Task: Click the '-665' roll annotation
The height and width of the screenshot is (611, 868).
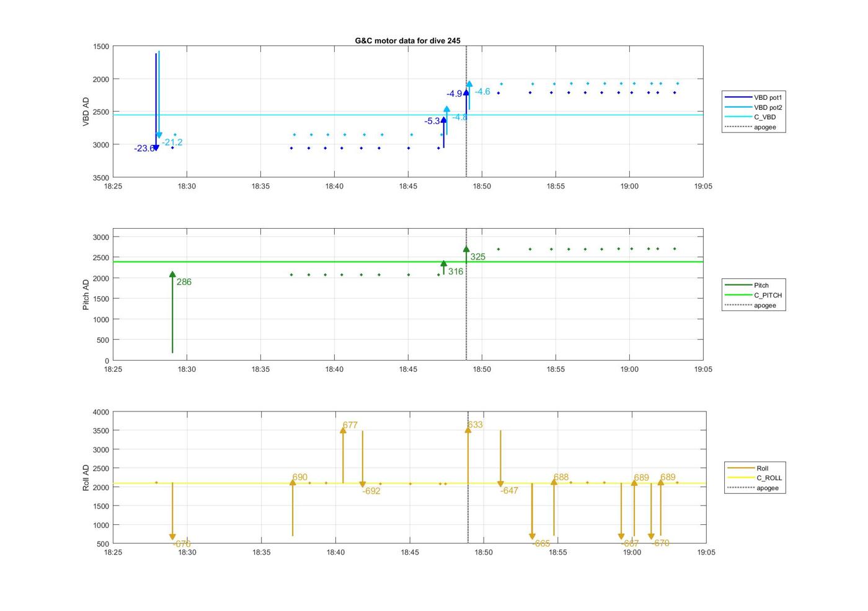Action: point(541,543)
